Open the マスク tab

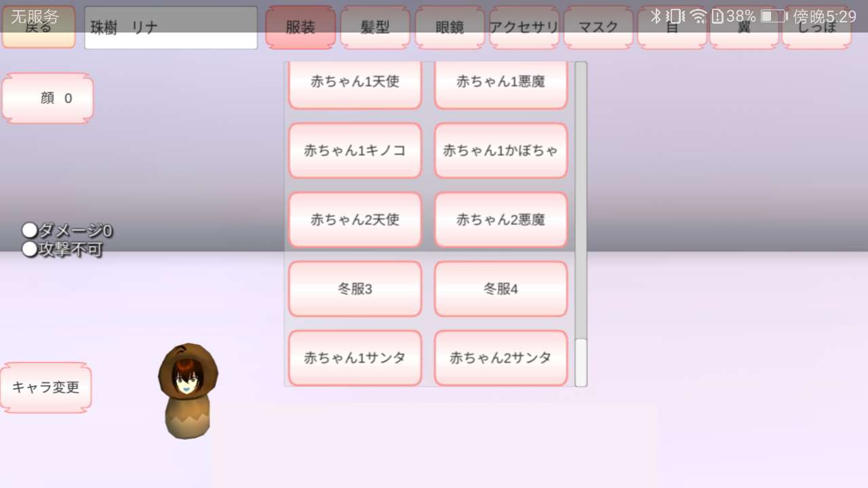598,28
